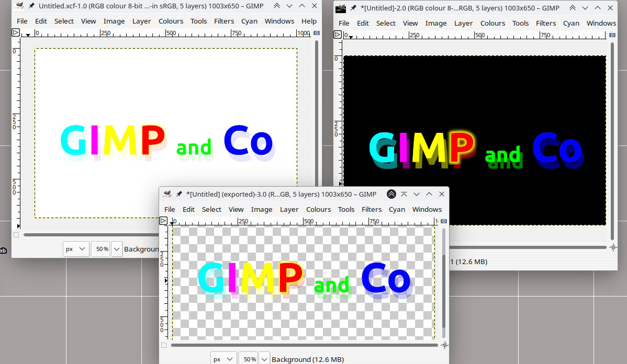Toggle zoom-on-resize button in the [Untitled]-2.0 window

612,35
